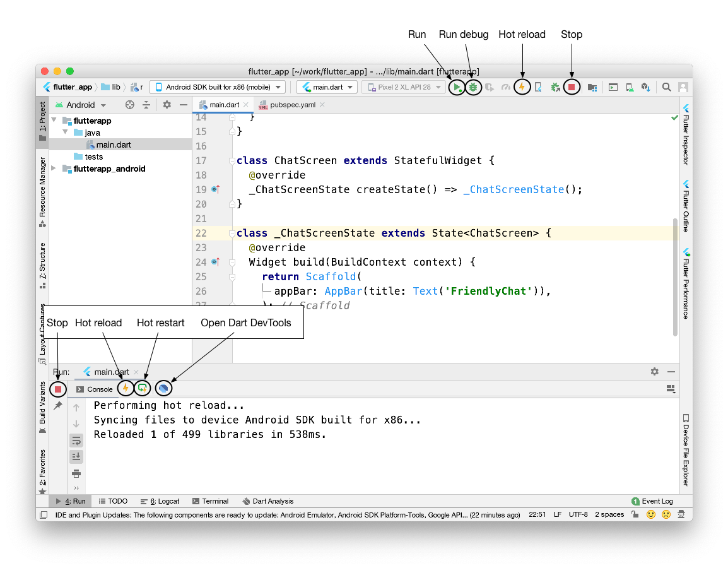Image resolution: width=728 pixels, height=568 pixels.
Task: Open the device selector showing Pixel 2 XL
Action: click(403, 87)
